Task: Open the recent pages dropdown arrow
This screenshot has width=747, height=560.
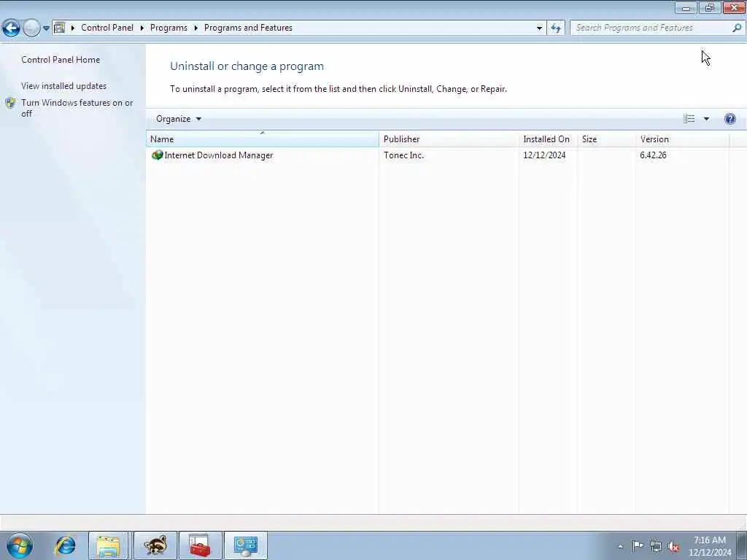Action: tap(46, 28)
